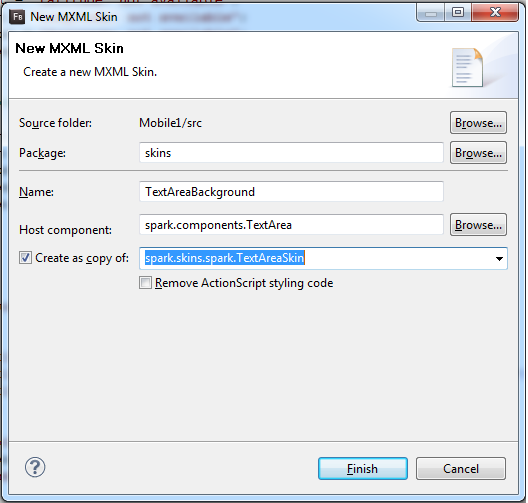Screen dimensions: 528x503
Task: Maximize the New MXML Skin window
Action: 458,13
